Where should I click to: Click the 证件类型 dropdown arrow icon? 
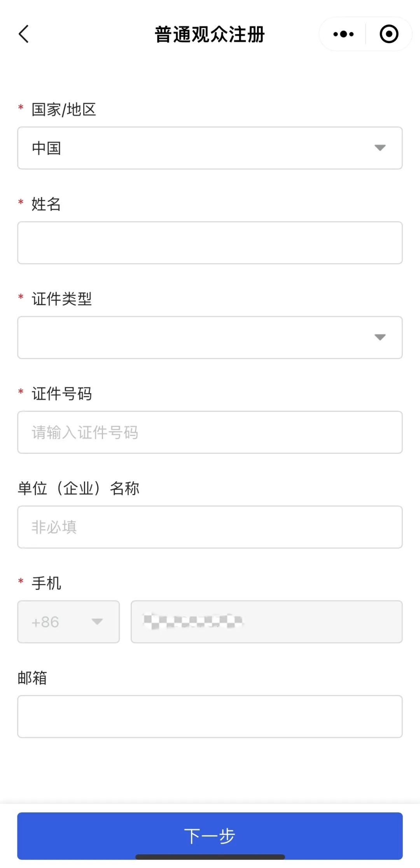point(379,338)
